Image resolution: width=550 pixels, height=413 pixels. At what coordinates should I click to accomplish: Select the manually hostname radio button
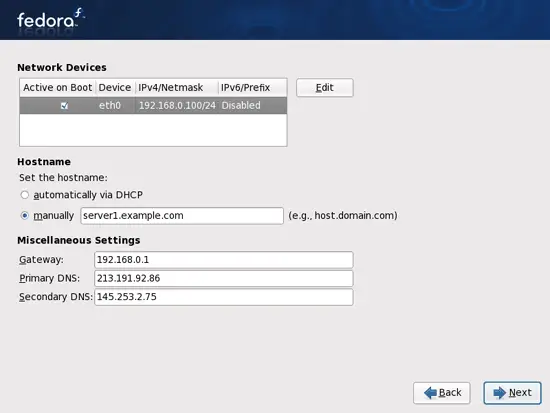[x=25, y=215]
